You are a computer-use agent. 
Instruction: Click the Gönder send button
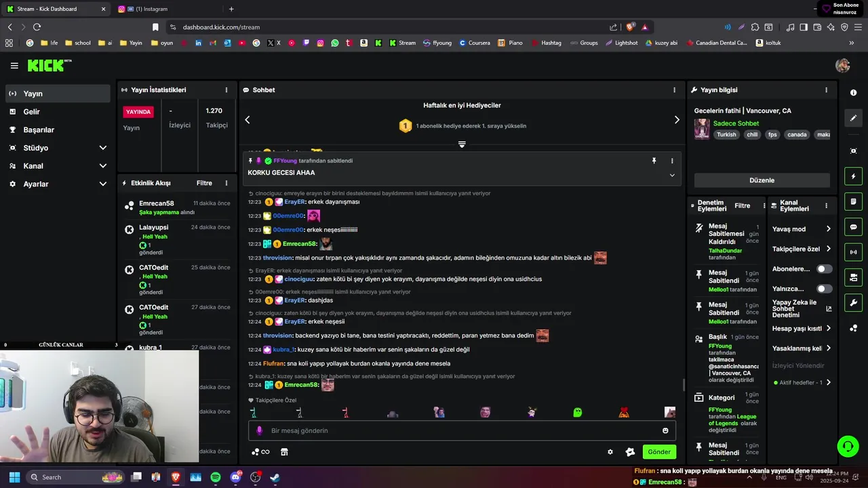coord(659,452)
